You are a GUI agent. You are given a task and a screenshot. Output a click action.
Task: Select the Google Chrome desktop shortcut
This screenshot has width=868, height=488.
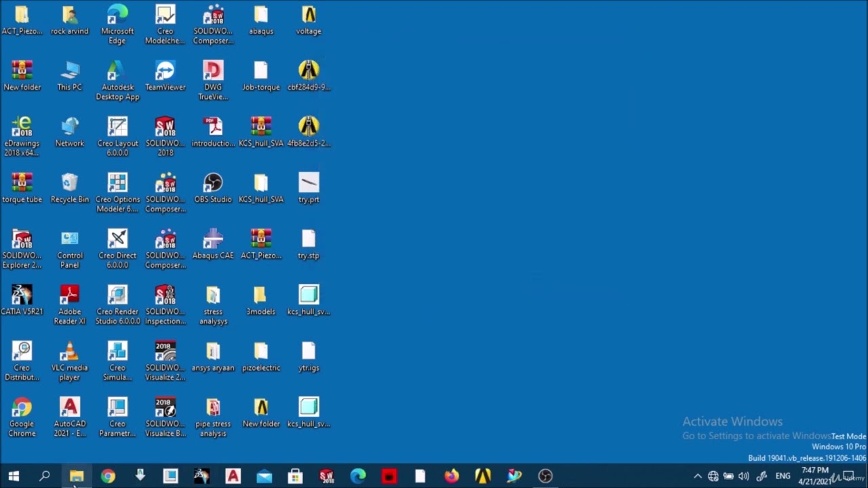click(22, 417)
